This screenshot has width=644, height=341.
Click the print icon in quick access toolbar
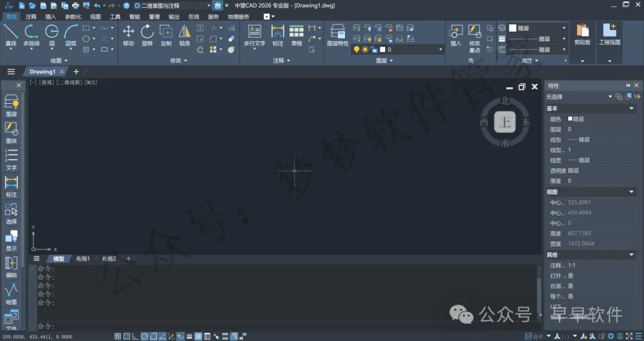(75, 6)
